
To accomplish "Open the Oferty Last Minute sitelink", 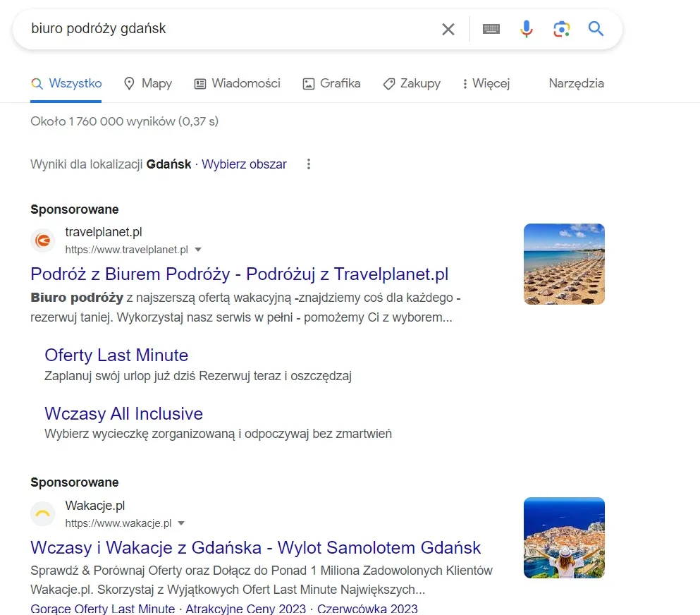I will [116, 355].
